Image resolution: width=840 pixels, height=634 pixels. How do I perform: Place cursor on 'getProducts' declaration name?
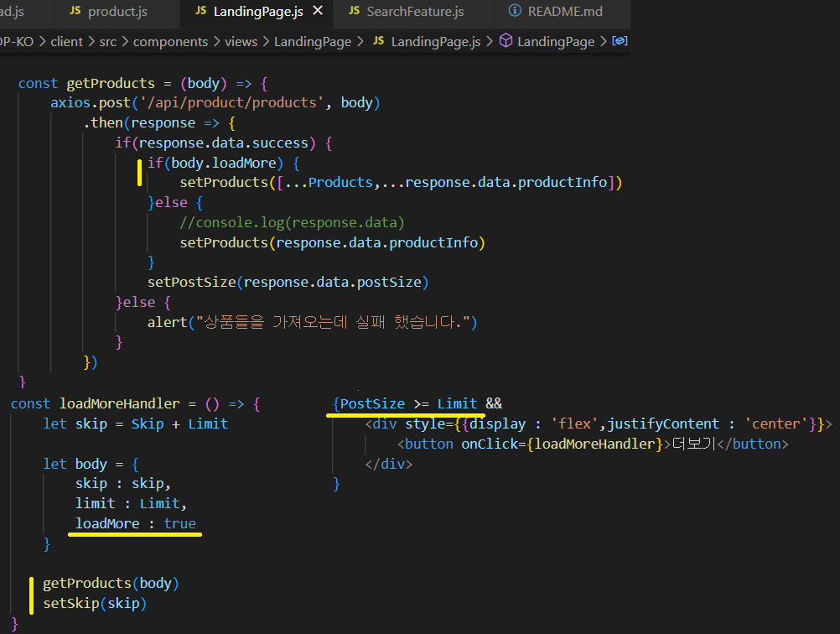coord(111,84)
